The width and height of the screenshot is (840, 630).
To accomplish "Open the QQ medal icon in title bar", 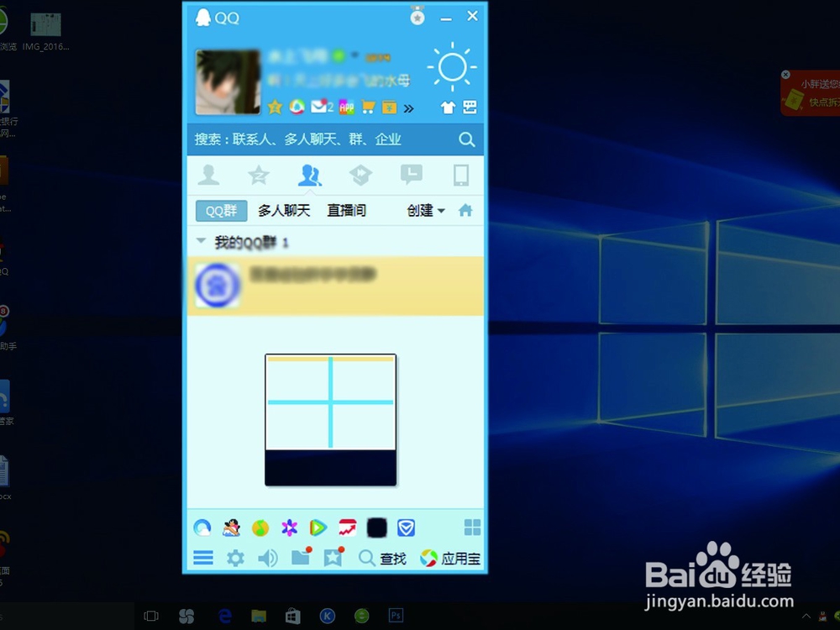I will point(417,15).
